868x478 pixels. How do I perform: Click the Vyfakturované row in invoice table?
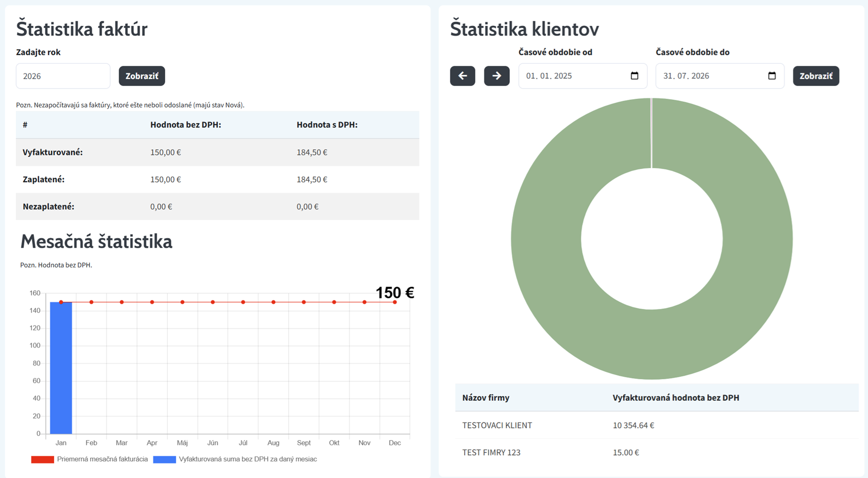click(x=217, y=152)
